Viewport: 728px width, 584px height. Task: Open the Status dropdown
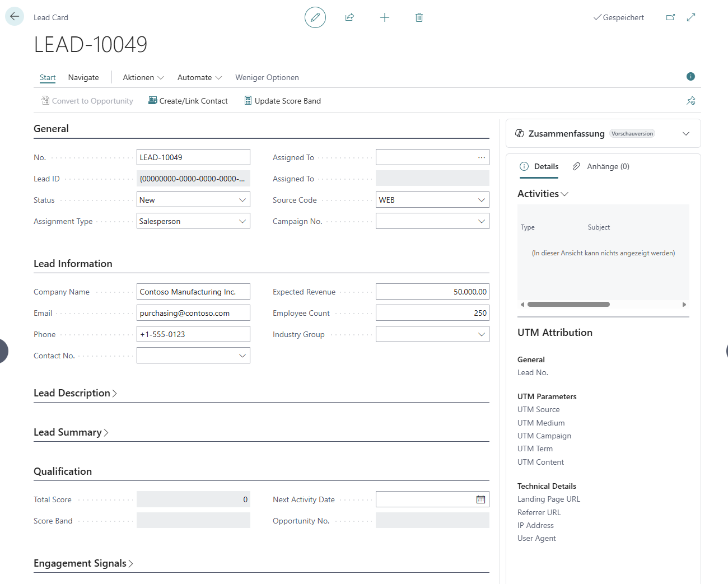242,200
